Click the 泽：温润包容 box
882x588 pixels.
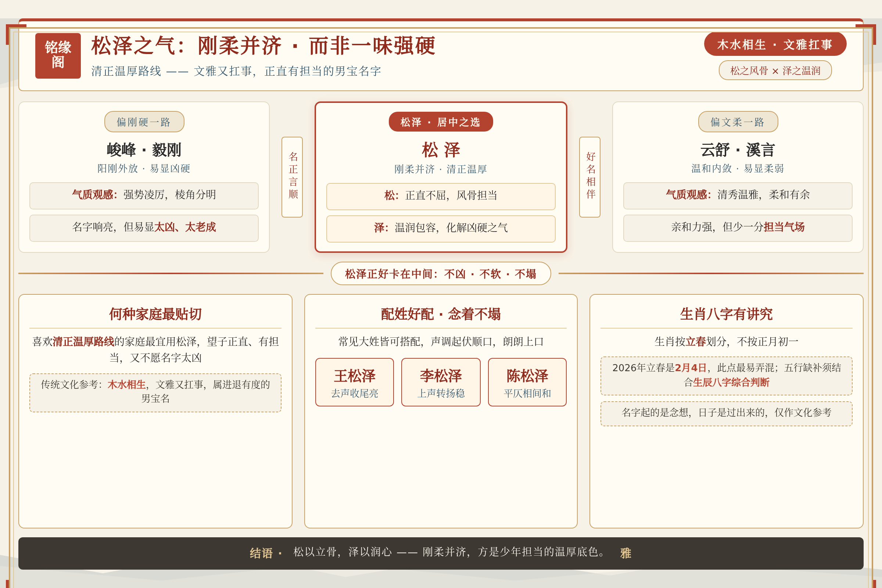[441, 228]
